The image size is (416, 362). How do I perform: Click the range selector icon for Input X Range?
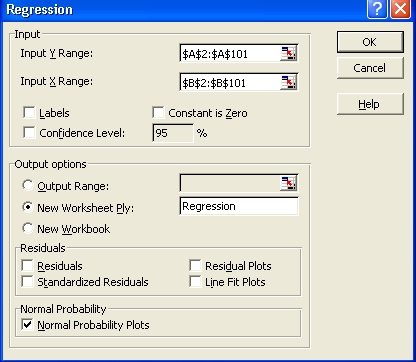(x=288, y=82)
